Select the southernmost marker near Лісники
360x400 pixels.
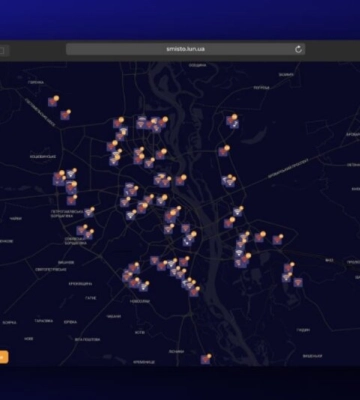(205, 359)
